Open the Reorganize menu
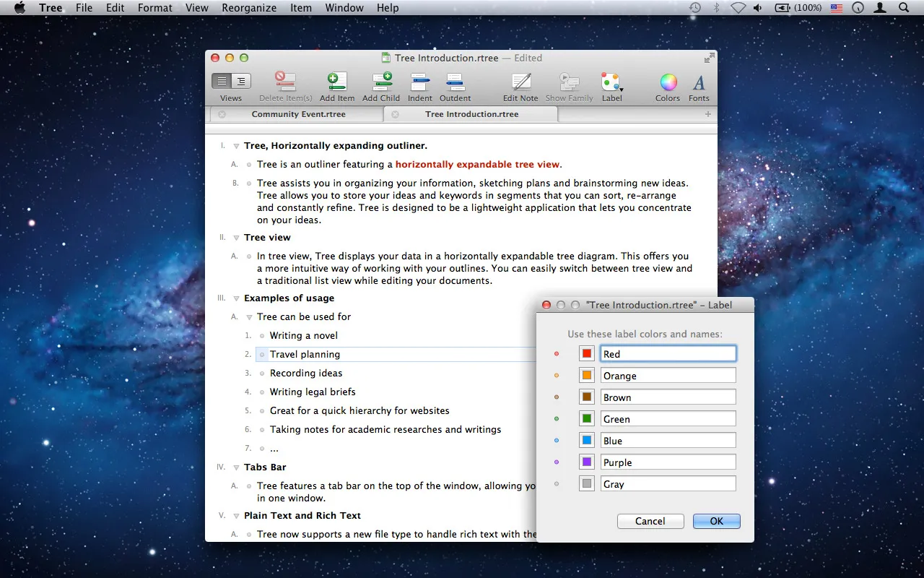924x578 pixels. (x=249, y=8)
